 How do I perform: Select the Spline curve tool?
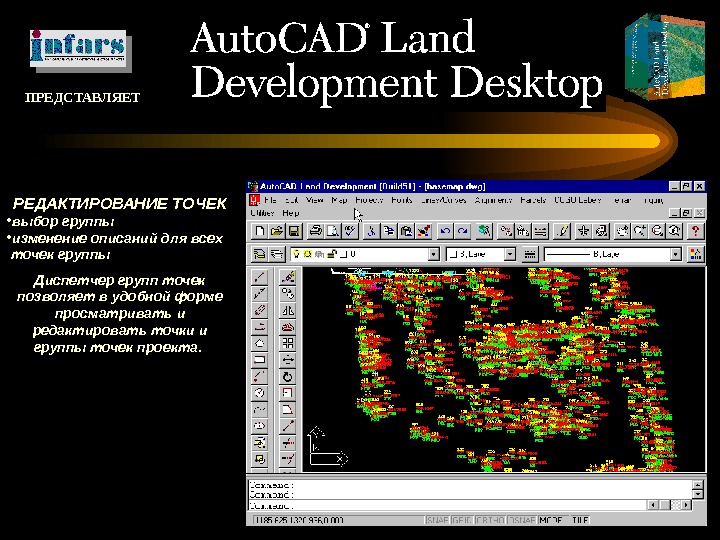click(x=259, y=409)
